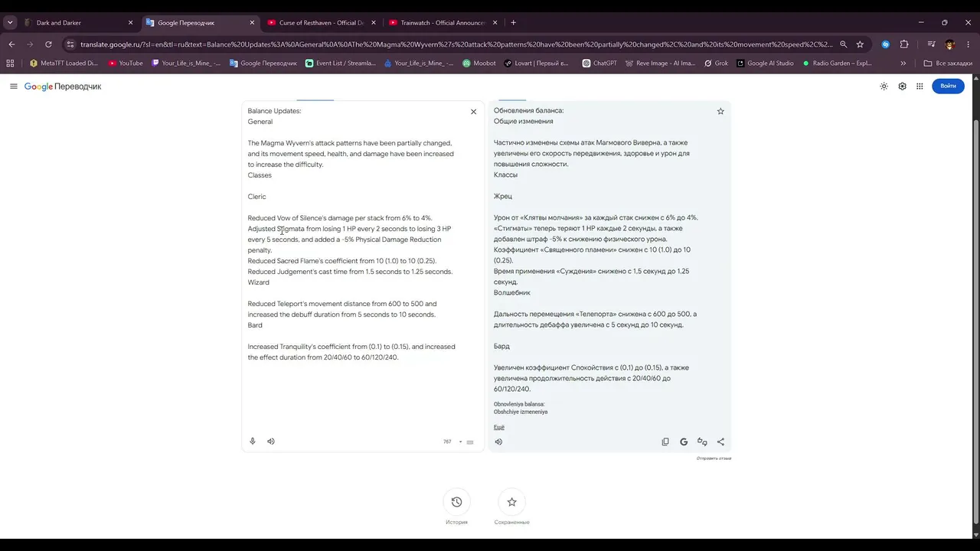
Task: Open the Event List / Streamla... bookmark
Action: pyautogui.click(x=341, y=64)
